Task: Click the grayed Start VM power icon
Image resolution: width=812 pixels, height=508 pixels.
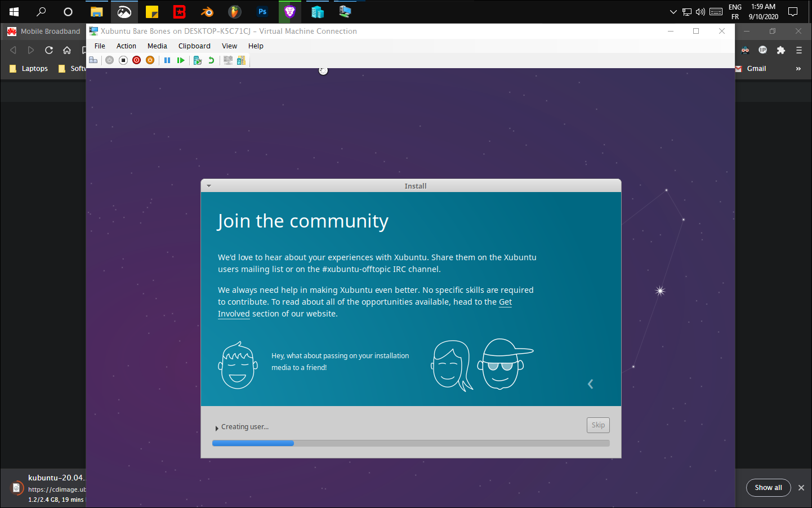Action: coord(109,60)
